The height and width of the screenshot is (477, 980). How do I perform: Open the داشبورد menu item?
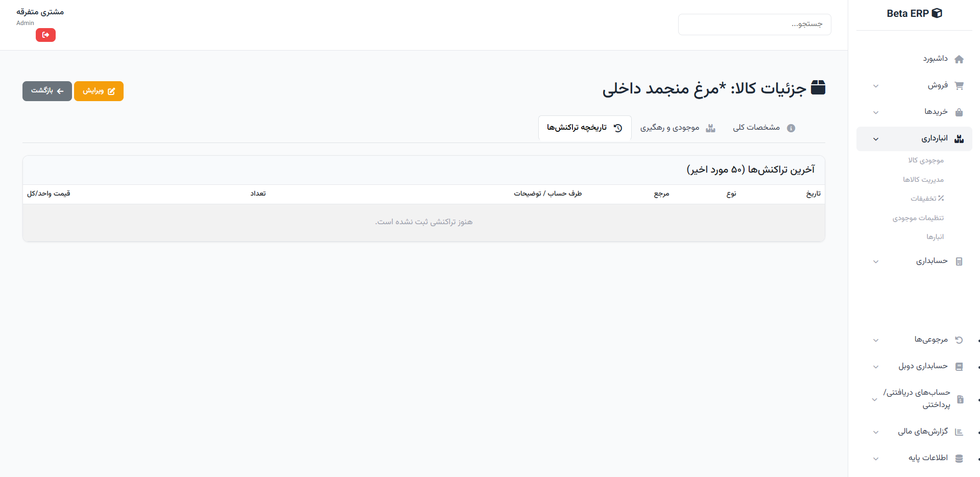914,59
